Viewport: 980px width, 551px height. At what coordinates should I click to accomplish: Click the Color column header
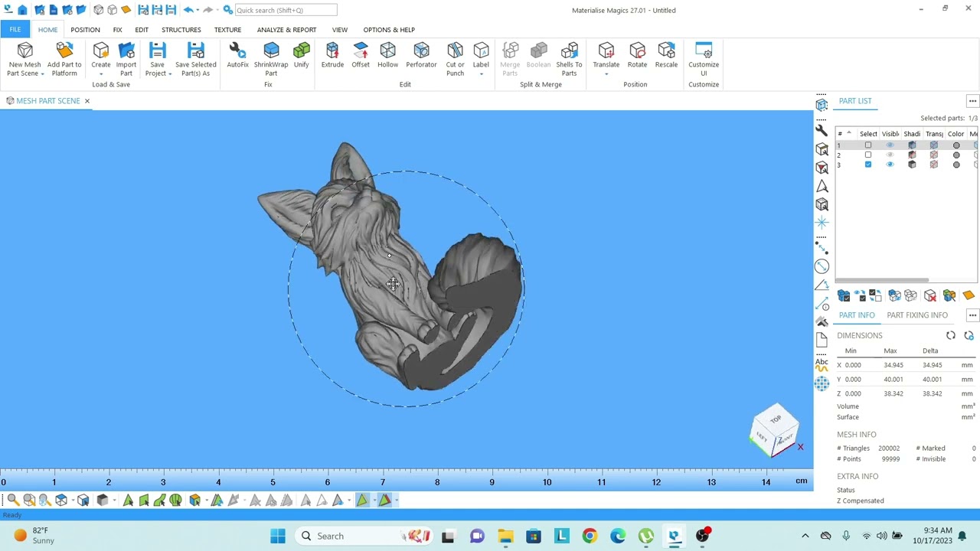(955, 134)
